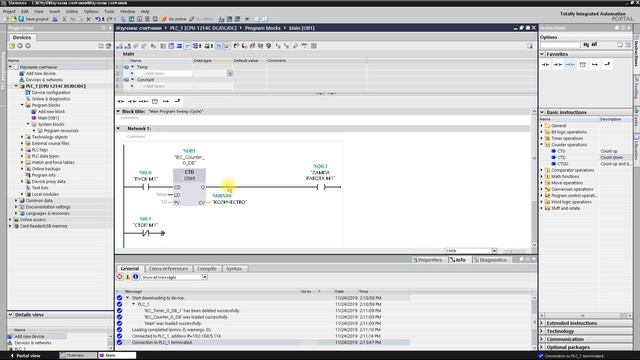
Task: Click CTU counter instruction icon
Action: point(554,151)
